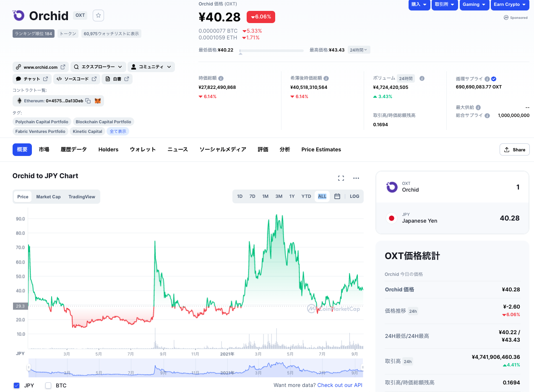This screenshot has height=392, width=534.
Task: Expand the エクスプローラー dropdown
Action: (x=98, y=67)
